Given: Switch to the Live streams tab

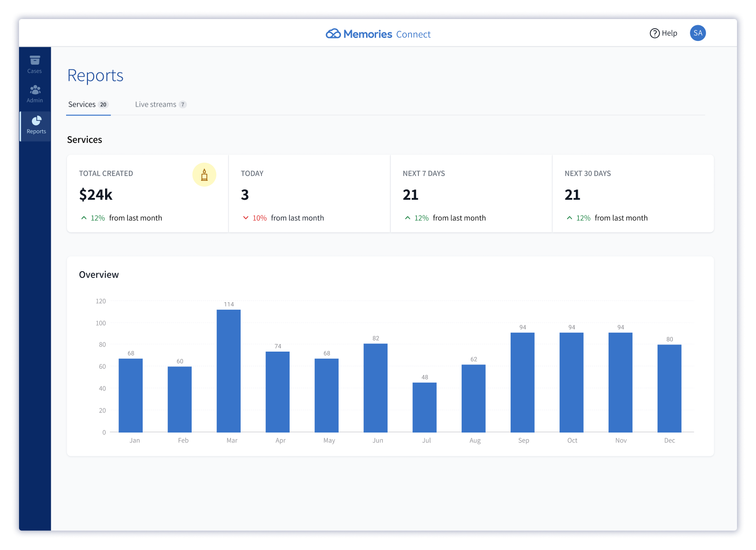Looking at the screenshot, I should 155,105.
